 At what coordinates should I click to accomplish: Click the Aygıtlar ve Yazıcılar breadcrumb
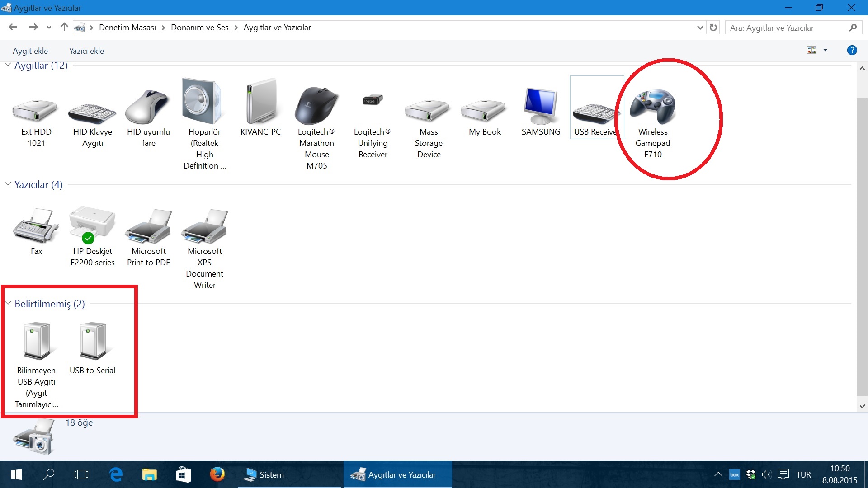click(x=277, y=28)
